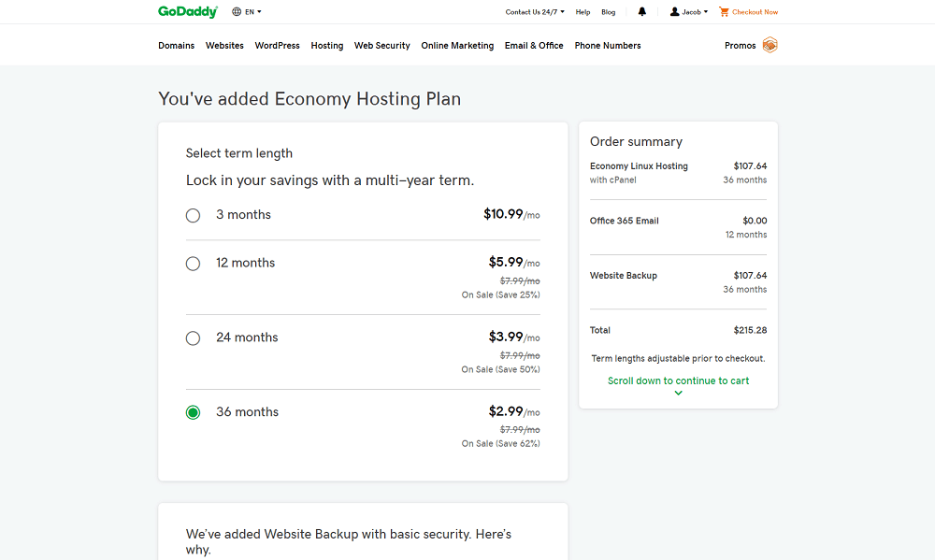Open the WordPress menu

coord(278,45)
